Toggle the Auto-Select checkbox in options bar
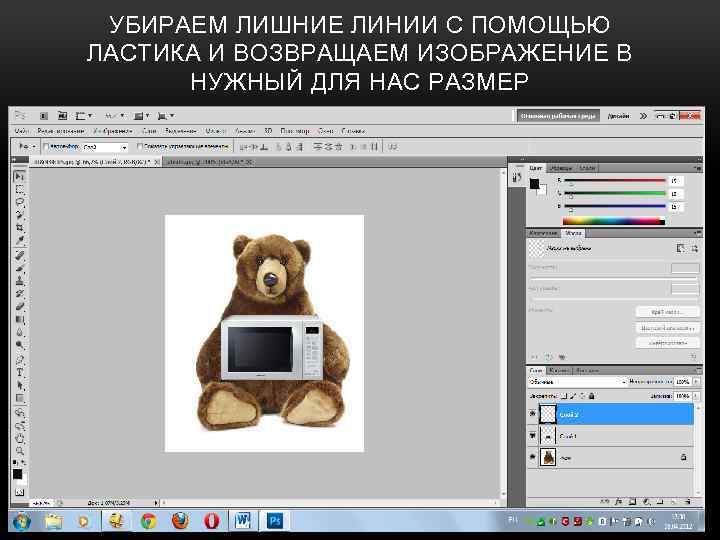This screenshot has height=540, width=720. pyautogui.click(x=46, y=146)
